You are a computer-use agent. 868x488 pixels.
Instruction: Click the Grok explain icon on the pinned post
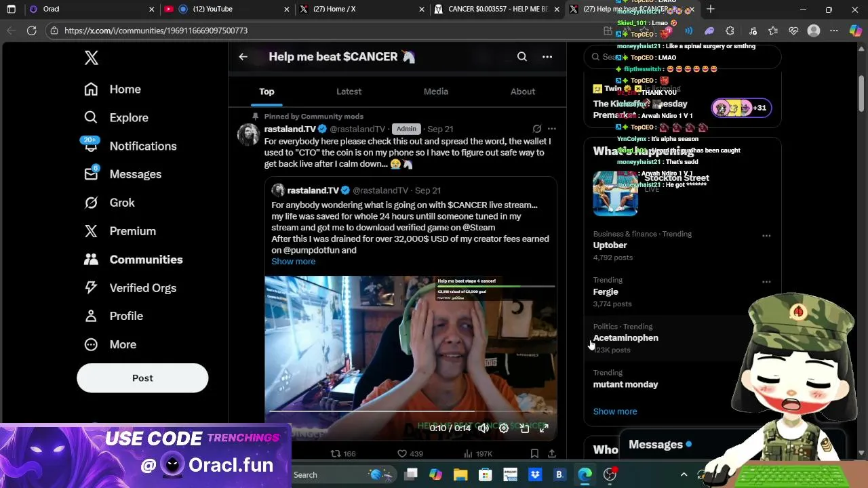[537, 129]
